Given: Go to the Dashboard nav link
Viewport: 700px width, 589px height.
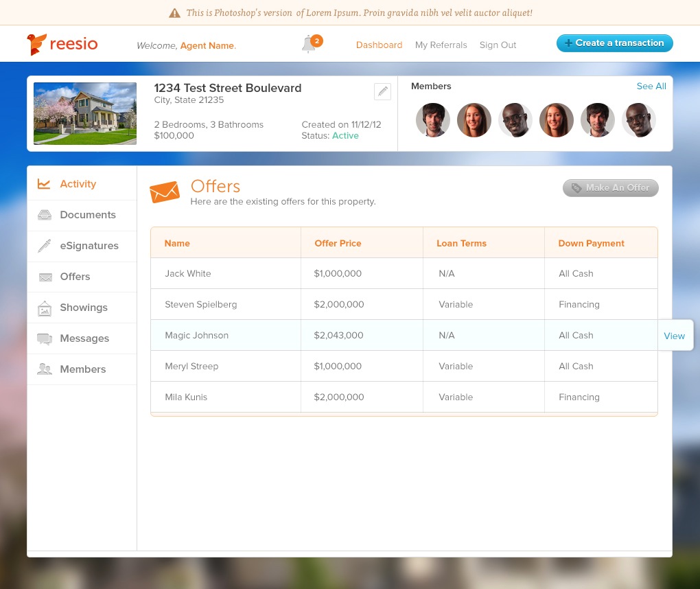Looking at the screenshot, I should click(x=379, y=45).
